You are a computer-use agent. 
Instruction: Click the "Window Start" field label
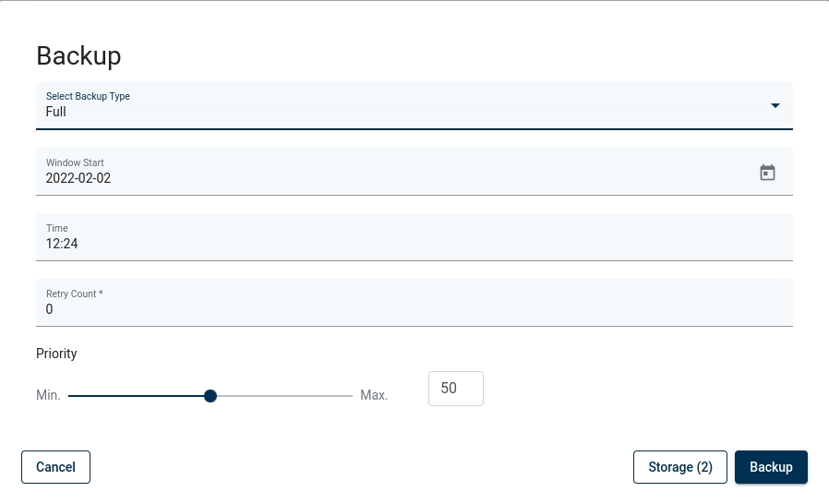[x=75, y=162]
